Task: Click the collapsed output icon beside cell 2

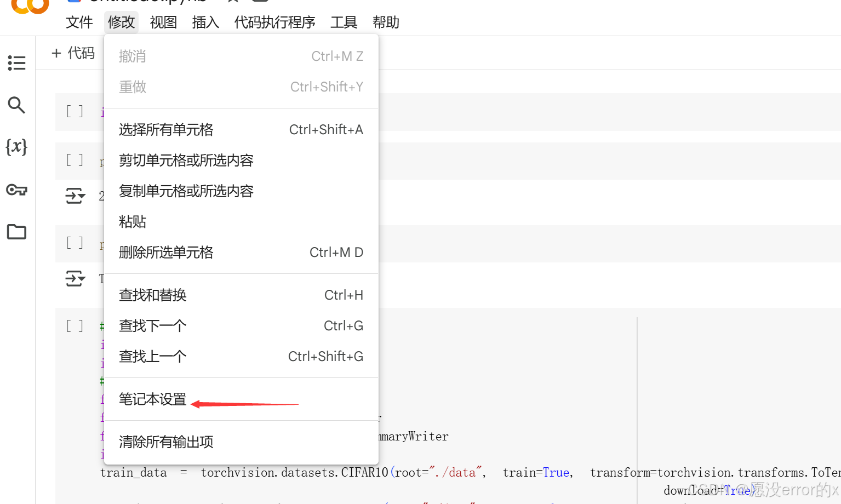Action: pos(75,196)
